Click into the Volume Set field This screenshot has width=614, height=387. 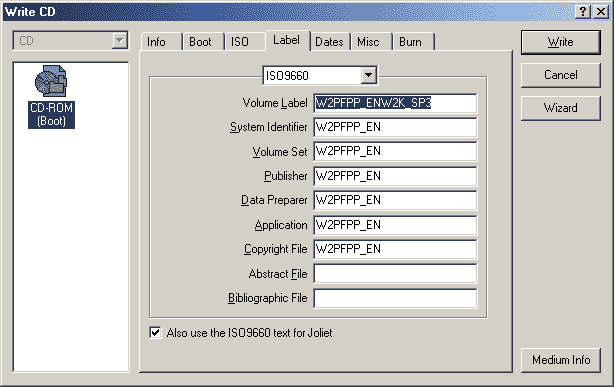click(395, 152)
